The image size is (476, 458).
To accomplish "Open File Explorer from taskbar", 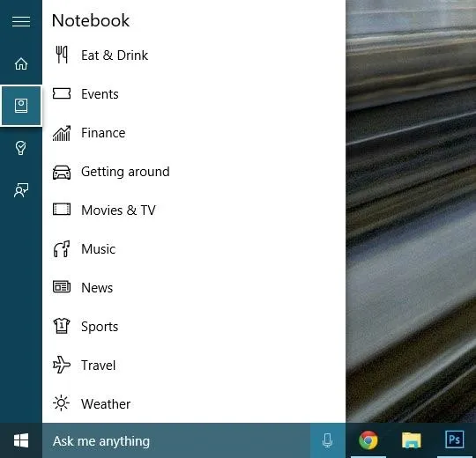I will [x=412, y=440].
